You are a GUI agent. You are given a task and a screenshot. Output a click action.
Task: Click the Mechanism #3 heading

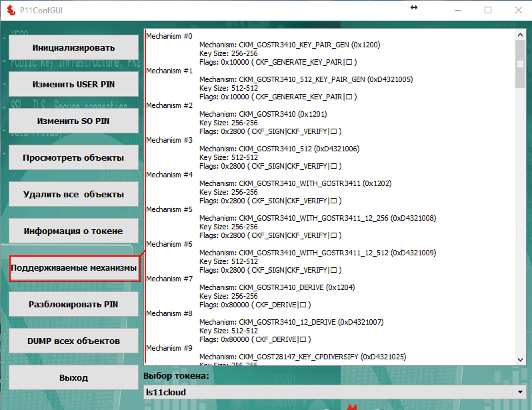click(x=169, y=140)
